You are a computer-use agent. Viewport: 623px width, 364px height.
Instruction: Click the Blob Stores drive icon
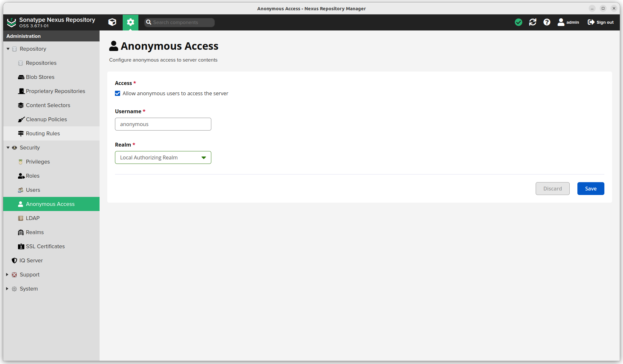pos(21,77)
